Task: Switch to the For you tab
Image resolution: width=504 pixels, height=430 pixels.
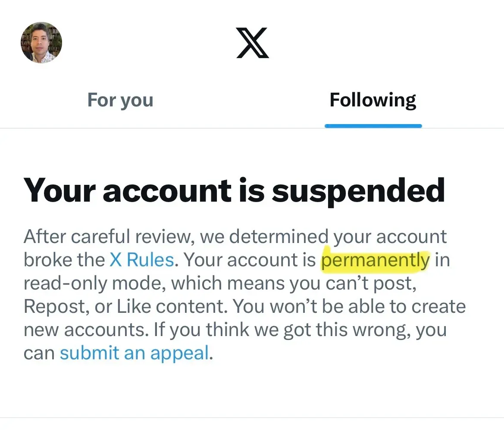Action: [120, 100]
